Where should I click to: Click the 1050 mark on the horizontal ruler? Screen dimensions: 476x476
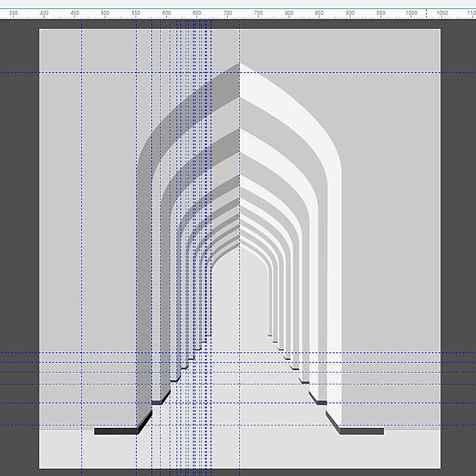point(442,13)
